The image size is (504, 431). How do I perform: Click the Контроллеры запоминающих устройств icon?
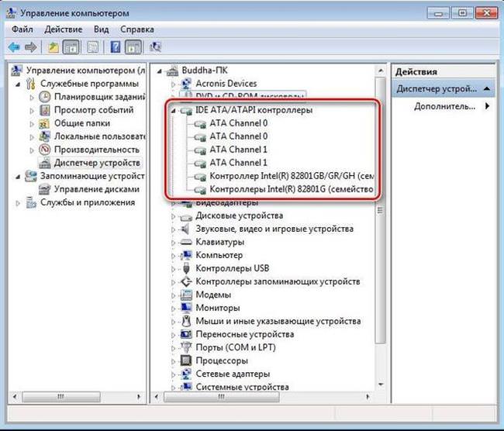(186, 281)
